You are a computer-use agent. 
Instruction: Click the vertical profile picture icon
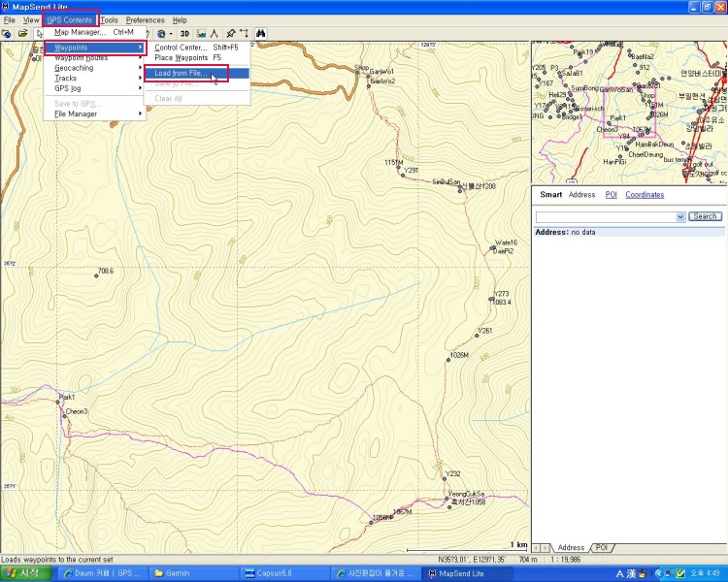click(x=201, y=33)
